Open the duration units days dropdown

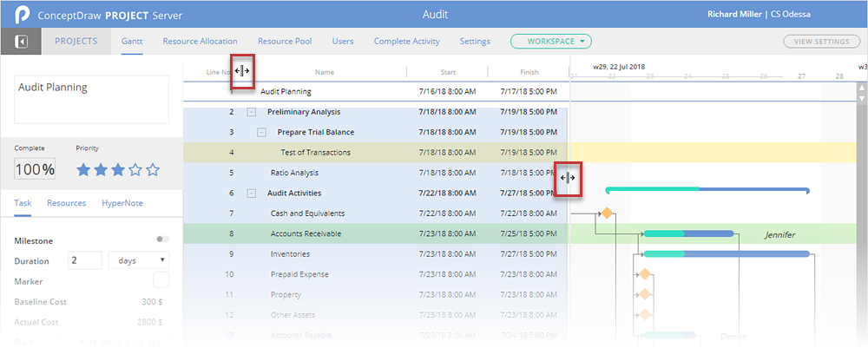tap(138, 260)
